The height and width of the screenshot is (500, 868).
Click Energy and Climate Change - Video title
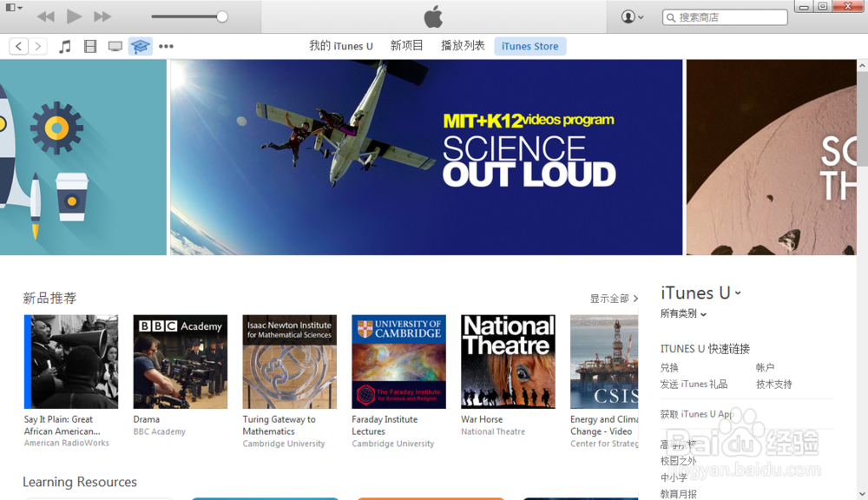pos(604,425)
